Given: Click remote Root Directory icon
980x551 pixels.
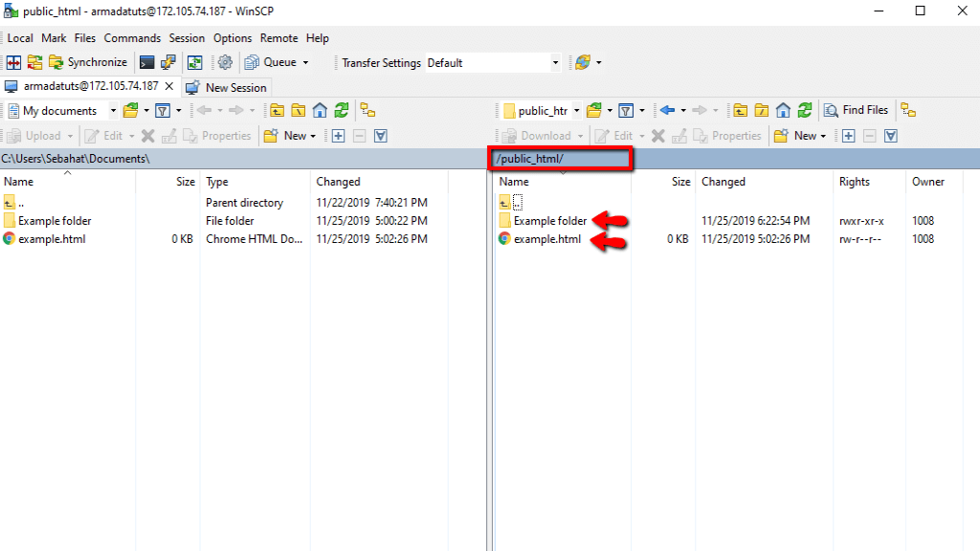Looking at the screenshot, I should point(761,111).
